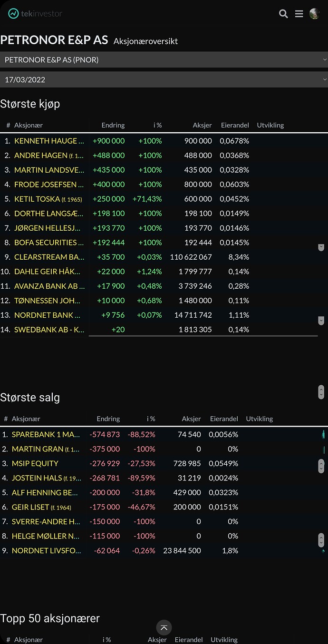Click the scroll handle beside MSIP EQUITY row
Screen dimensions: 328x644
click(x=321, y=466)
